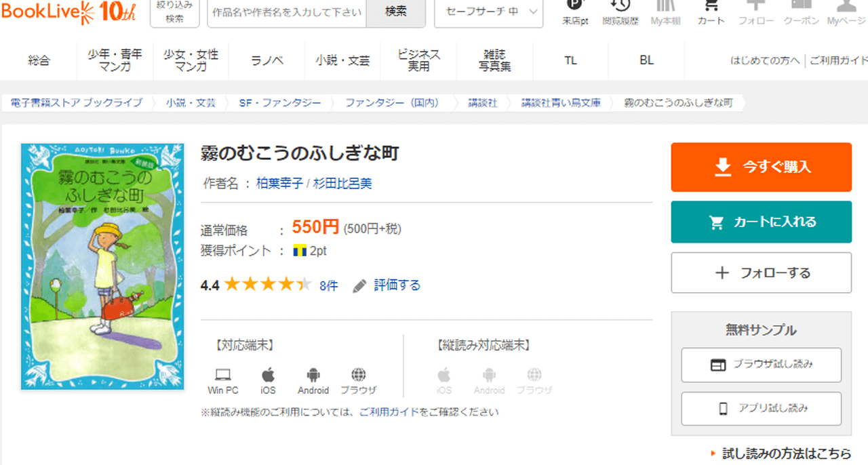Click the フォロー plus icon in header

(x=755, y=7)
